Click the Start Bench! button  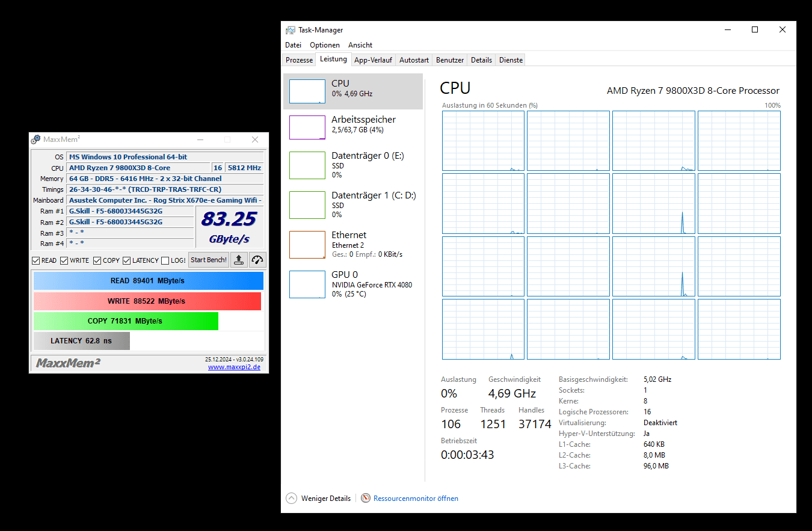(209, 260)
